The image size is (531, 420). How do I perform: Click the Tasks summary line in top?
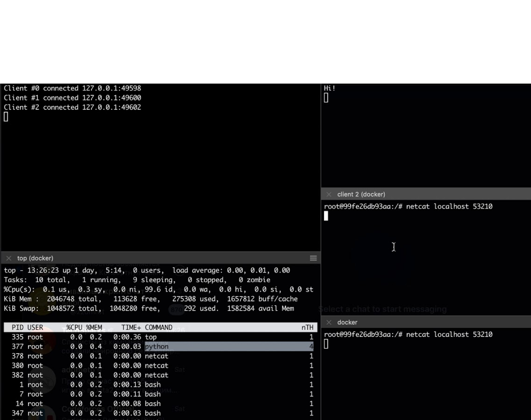pos(137,280)
